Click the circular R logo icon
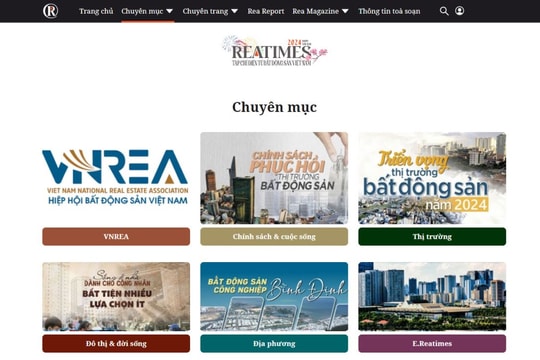The image size is (540, 360). coord(50,11)
